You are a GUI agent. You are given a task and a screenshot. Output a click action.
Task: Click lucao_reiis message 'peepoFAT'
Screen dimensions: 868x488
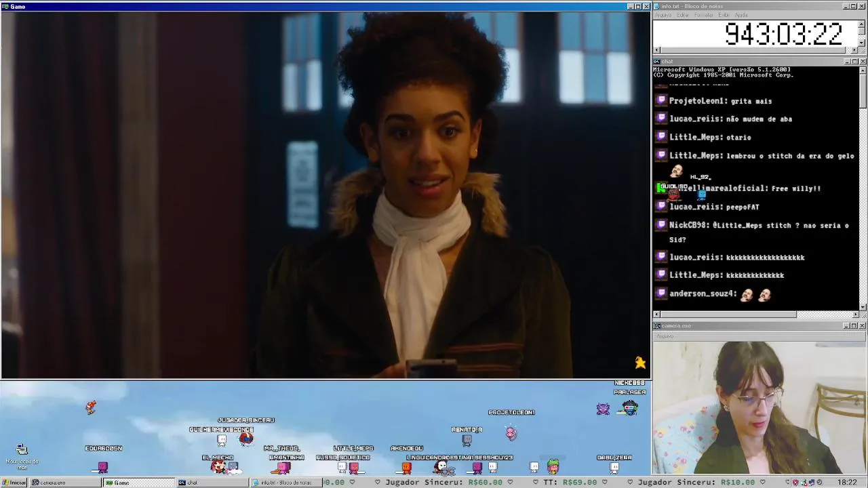pos(743,207)
